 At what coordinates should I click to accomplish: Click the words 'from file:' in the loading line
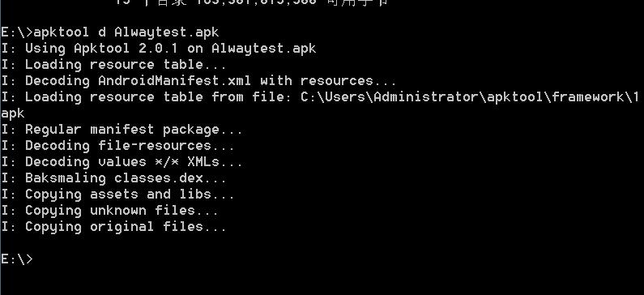251,97
